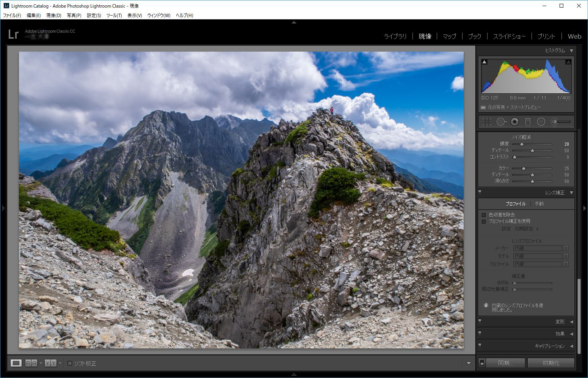Toggle highlight clipping indicator in histogram
Image resolution: width=588 pixels, height=378 pixels.
click(568, 61)
